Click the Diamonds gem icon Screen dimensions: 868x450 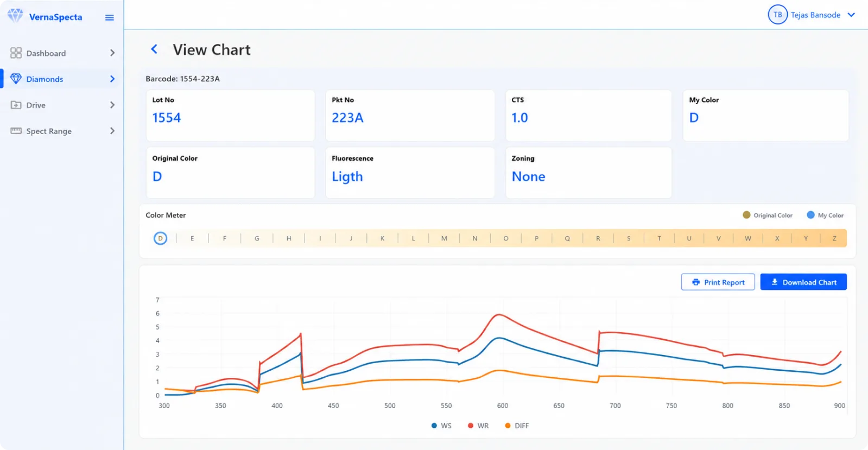(x=16, y=79)
